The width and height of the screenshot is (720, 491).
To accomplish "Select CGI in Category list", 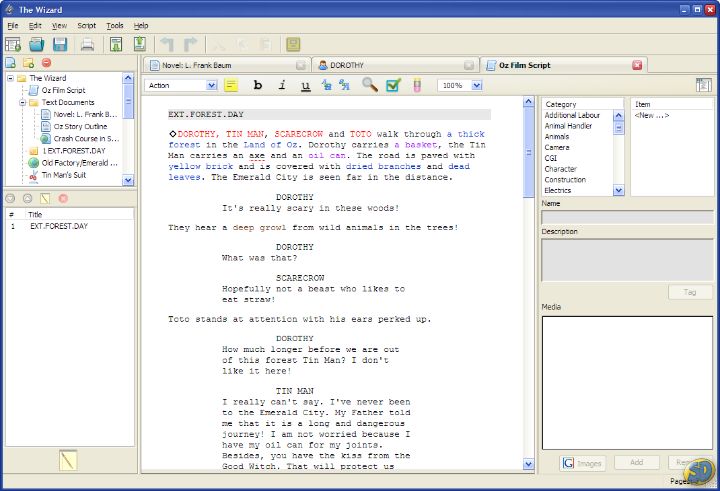I will 551,158.
